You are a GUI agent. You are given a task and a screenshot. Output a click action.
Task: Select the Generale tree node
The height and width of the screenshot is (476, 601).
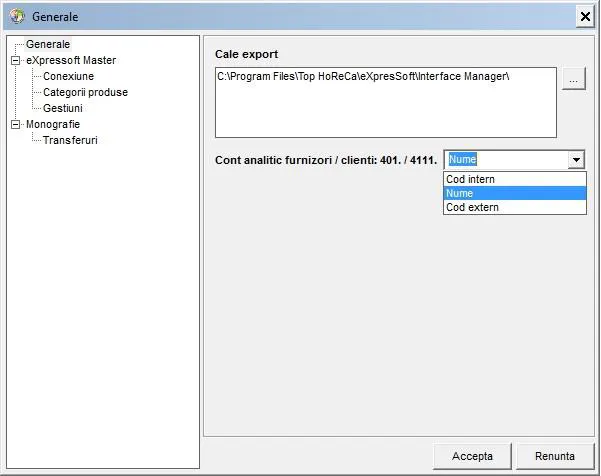tap(48, 44)
